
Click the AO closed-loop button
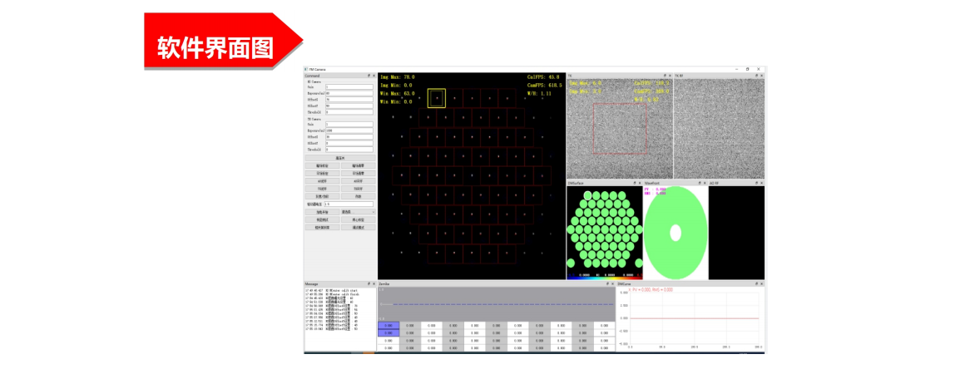(x=323, y=180)
